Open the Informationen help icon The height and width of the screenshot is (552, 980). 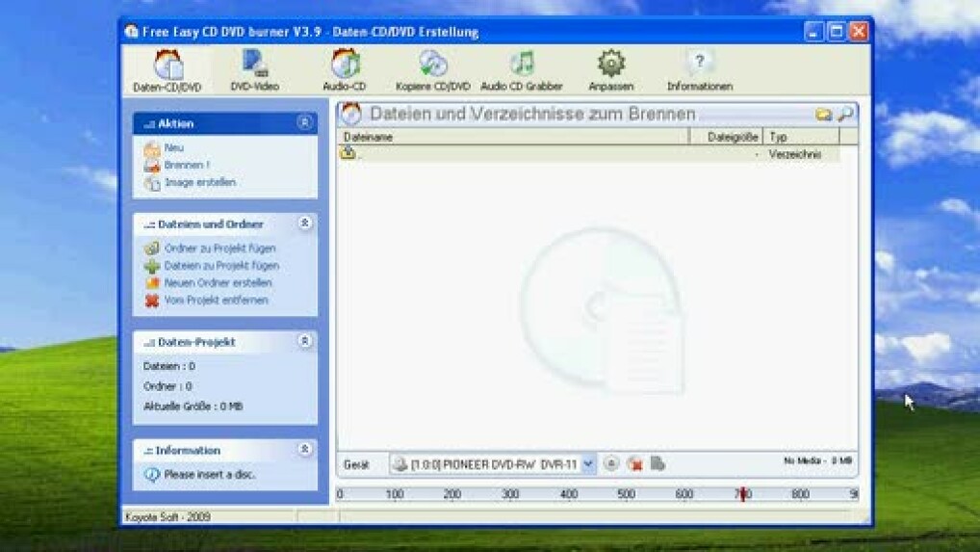click(x=699, y=70)
